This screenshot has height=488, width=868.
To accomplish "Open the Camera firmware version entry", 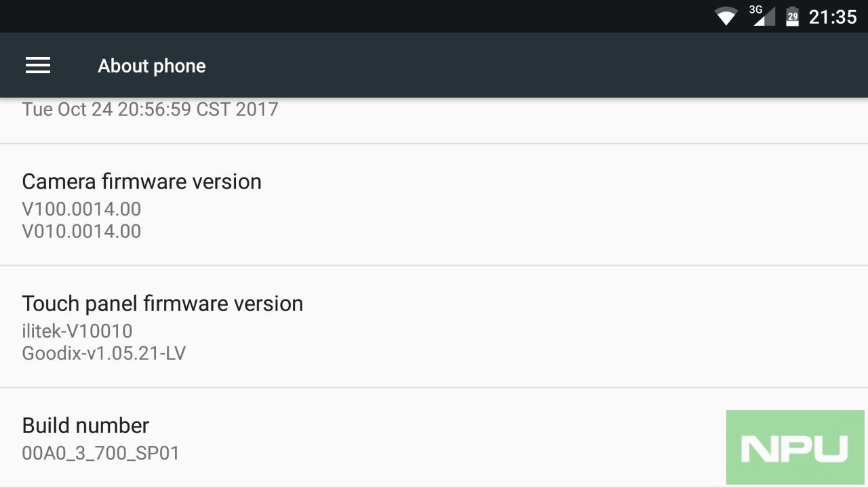I will 141,182.
